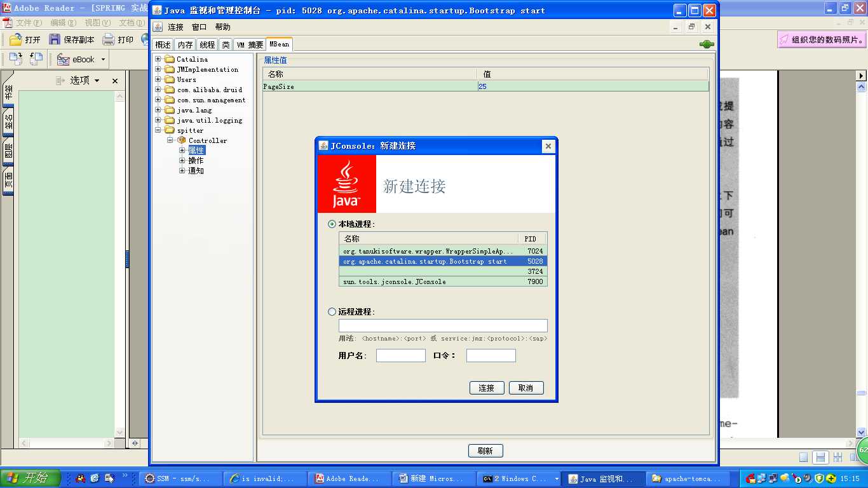Click the PID column header

tap(532, 239)
